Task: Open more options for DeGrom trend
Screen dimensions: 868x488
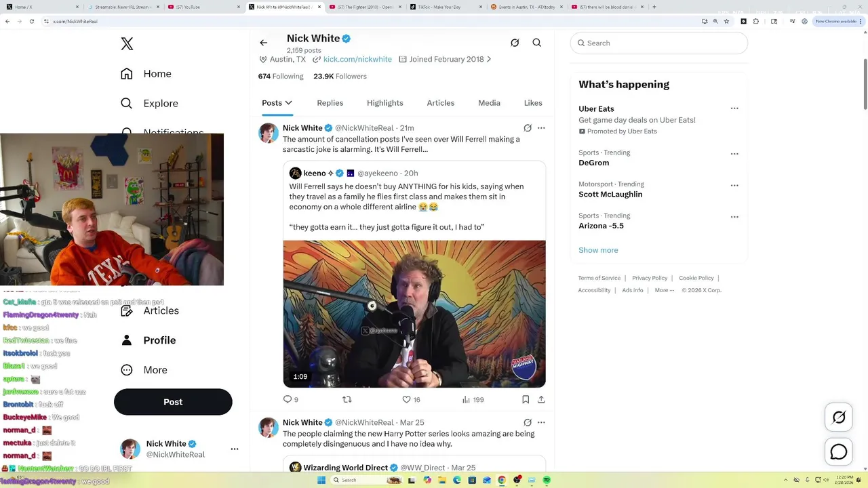Action: 734,154
